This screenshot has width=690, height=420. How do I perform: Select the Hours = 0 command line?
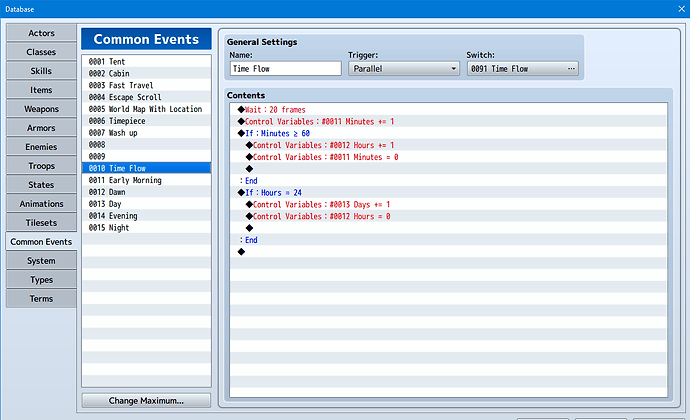tap(448, 217)
